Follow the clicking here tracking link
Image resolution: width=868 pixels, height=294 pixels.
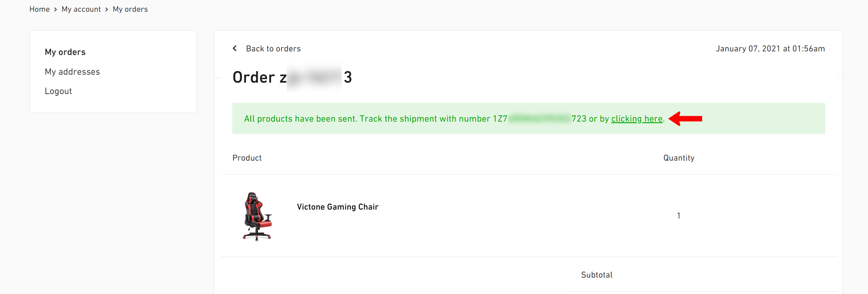pyautogui.click(x=636, y=119)
